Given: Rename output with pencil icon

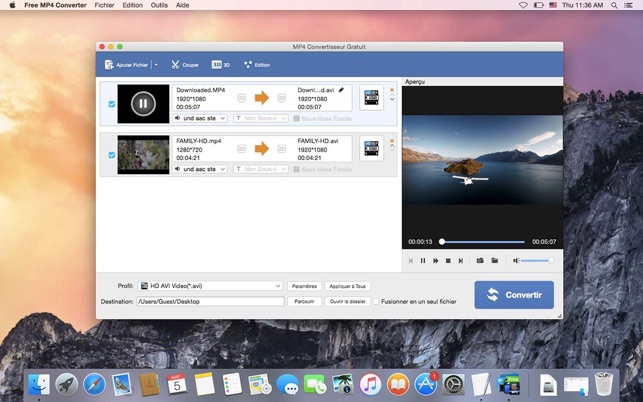Looking at the screenshot, I should pyautogui.click(x=341, y=90).
